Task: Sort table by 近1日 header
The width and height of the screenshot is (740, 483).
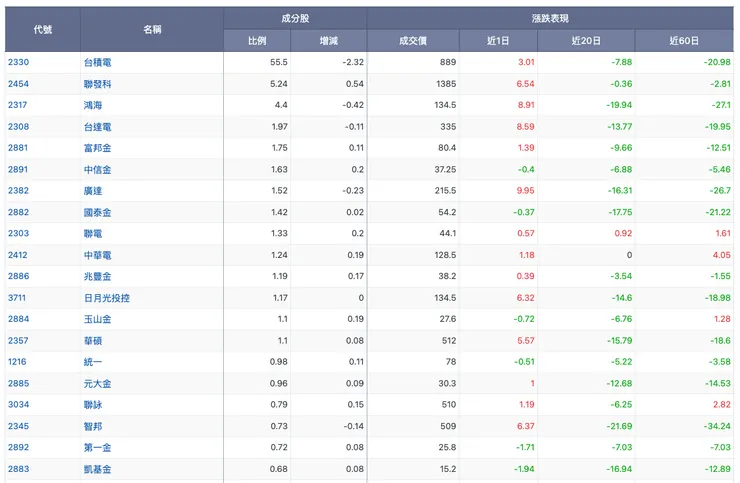Action: (498, 41)
